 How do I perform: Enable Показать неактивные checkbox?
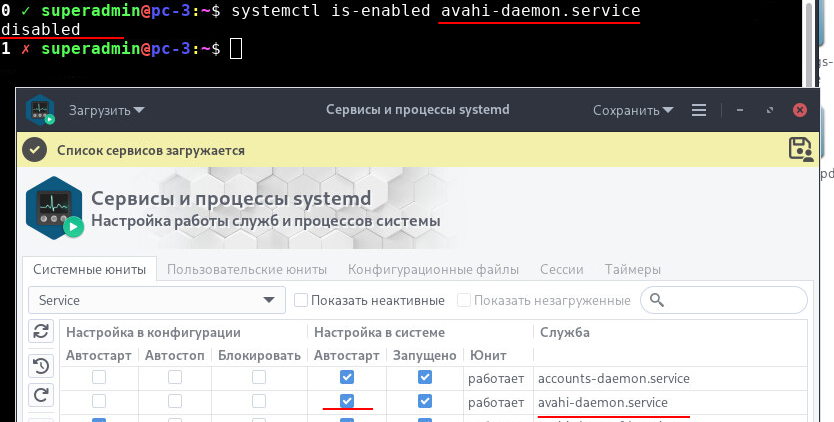tap(301, 300)
